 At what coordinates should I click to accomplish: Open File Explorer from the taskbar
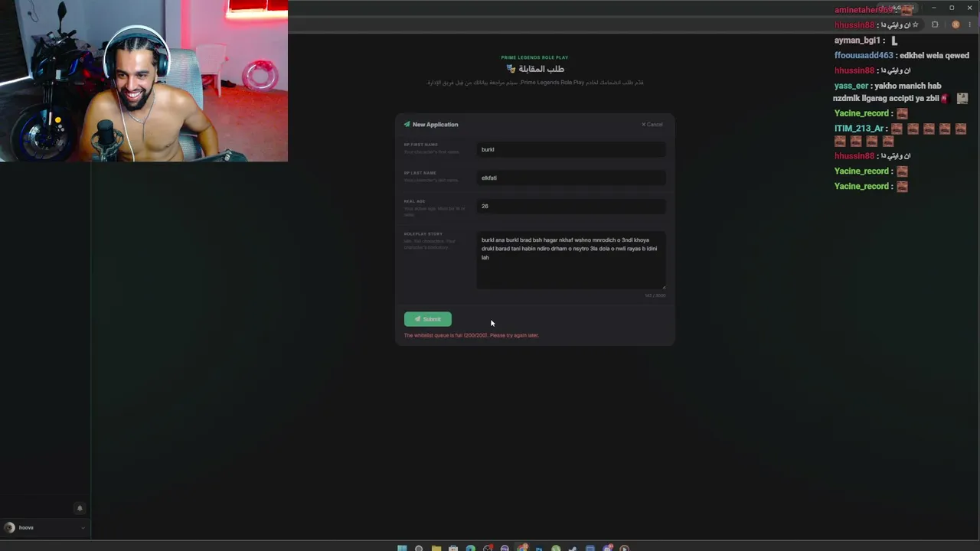(436, 548)
